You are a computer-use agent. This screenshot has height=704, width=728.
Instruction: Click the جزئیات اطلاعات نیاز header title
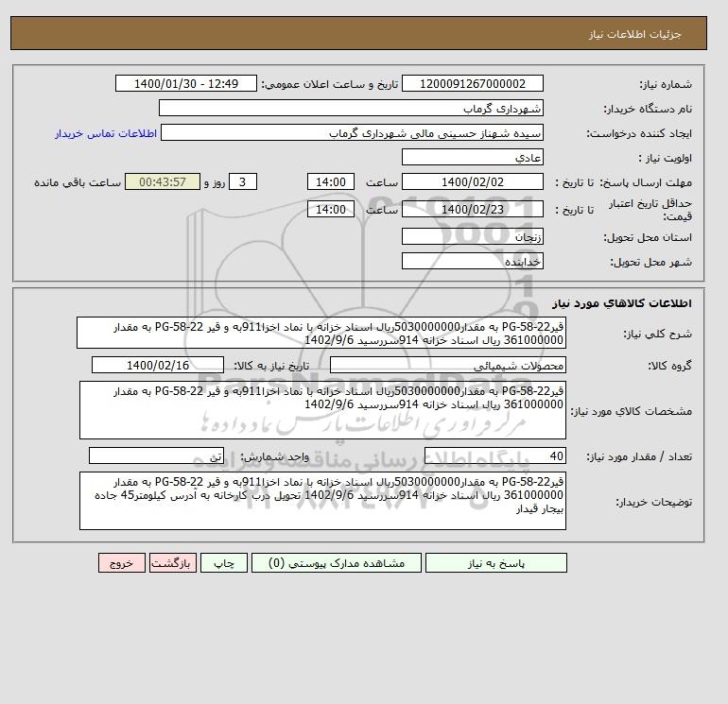pos(634,34)
